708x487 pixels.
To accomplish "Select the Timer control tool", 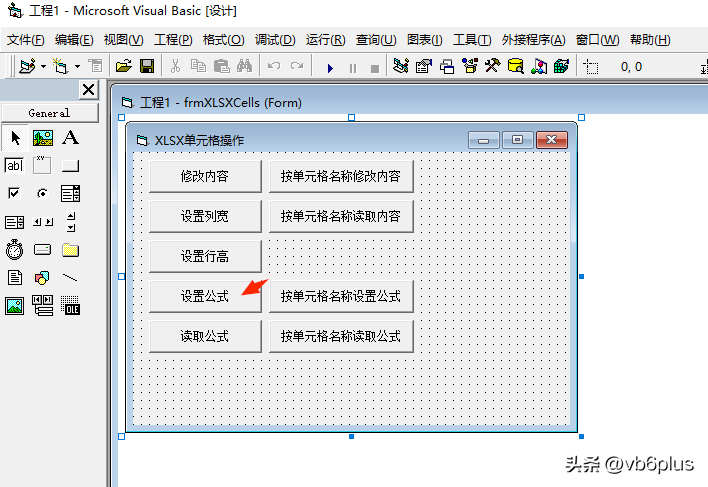I will (14, 250).
